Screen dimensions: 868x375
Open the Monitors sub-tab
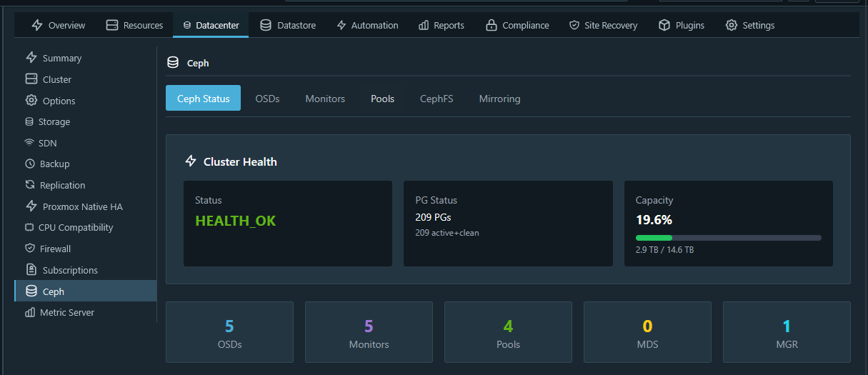click(325, 99)
